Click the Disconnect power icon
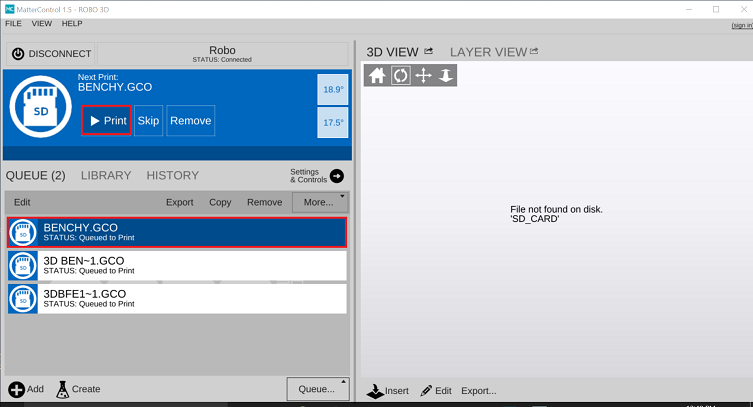 18,54
